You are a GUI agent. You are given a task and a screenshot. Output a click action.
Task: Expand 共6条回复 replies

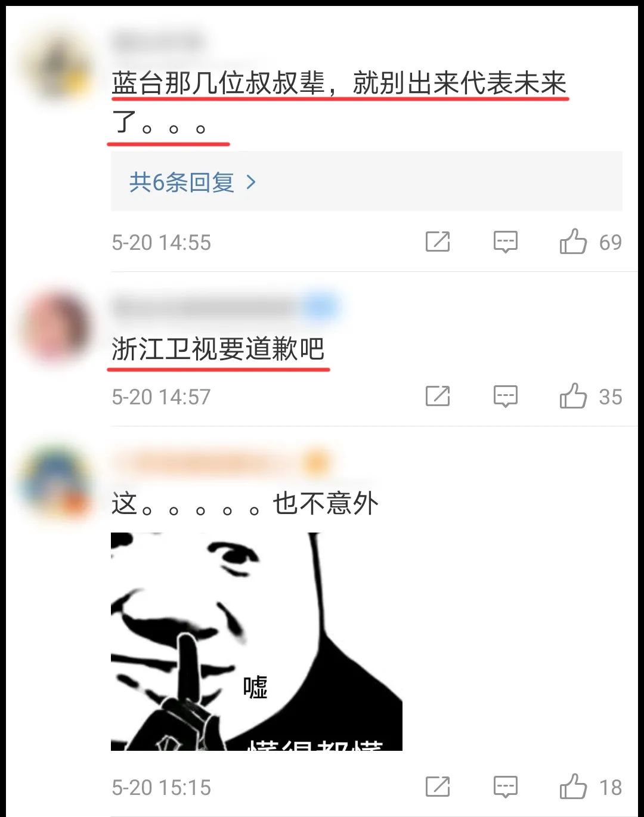(366, 181)
